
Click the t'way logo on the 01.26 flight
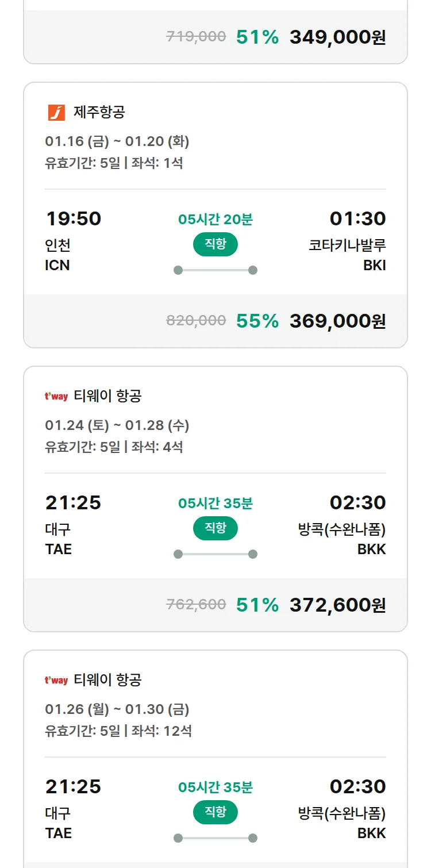pyautogui.click(x=56, y=680)
